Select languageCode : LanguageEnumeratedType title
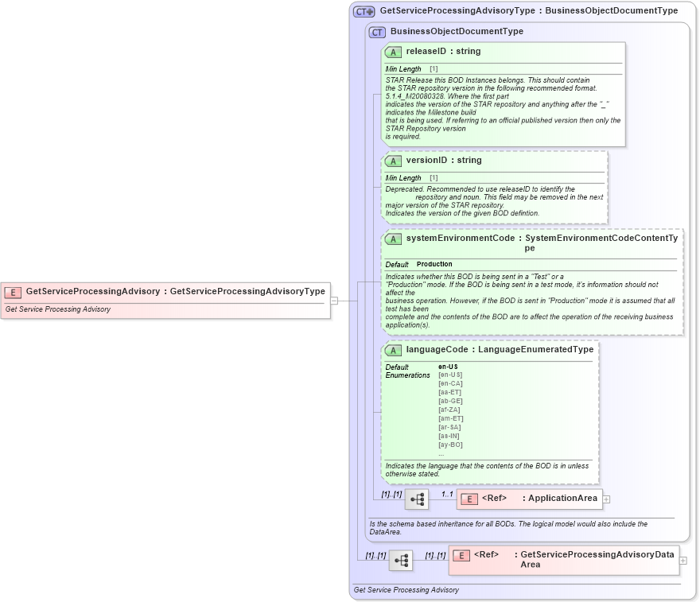Screen dimensions: 700x602 (500, 349)
